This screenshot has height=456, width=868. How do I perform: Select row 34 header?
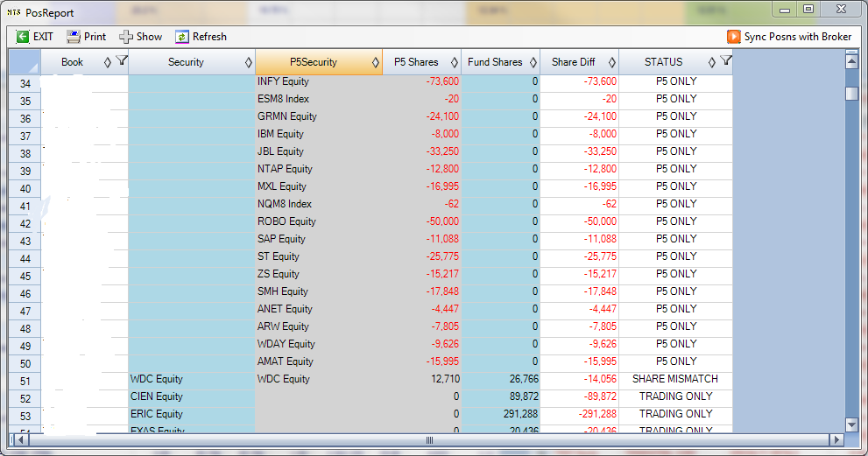tap(25, 83)
